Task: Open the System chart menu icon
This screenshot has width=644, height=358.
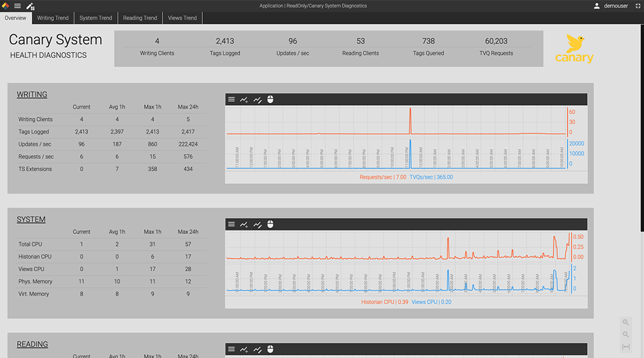Action: point(232,224)
